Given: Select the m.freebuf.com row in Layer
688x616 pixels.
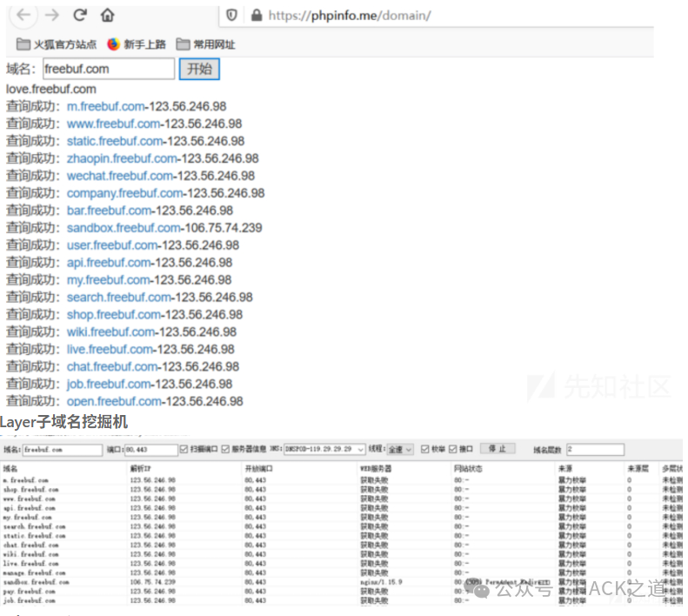Looking at the screenshot, I should pos(341,480).
